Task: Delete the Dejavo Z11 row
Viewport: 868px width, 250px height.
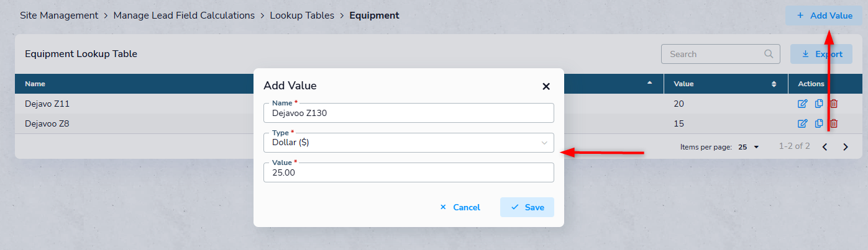Action: [834, 104]
